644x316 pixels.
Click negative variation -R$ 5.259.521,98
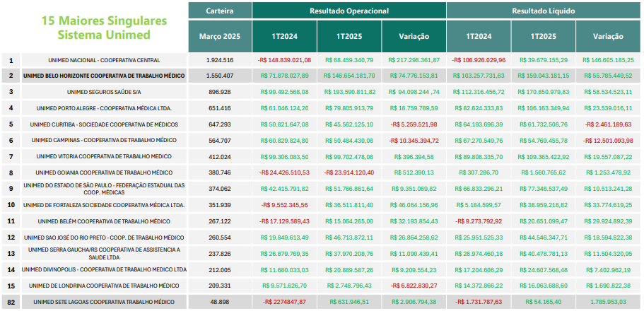pyautogui.click(x=414, y=124)
